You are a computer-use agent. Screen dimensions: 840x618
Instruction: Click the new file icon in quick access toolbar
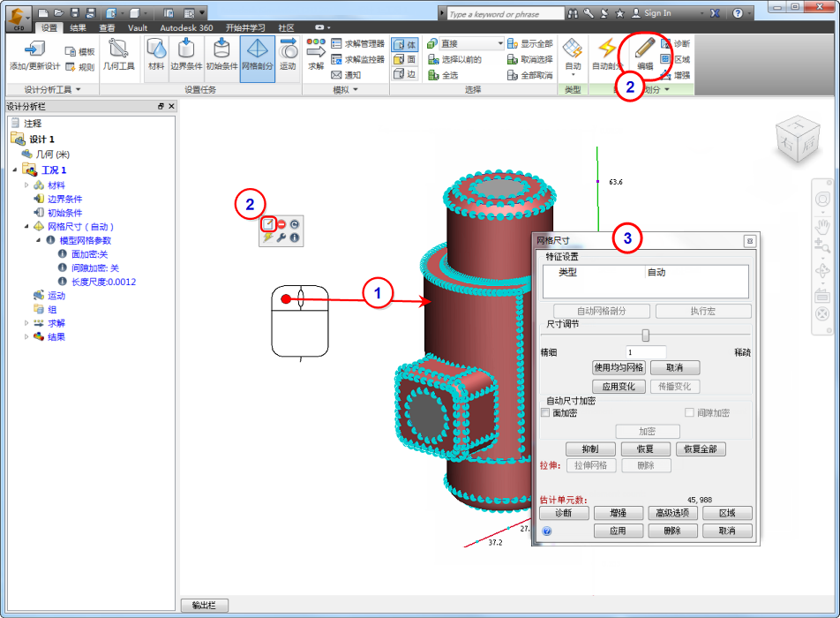(43, 13)
